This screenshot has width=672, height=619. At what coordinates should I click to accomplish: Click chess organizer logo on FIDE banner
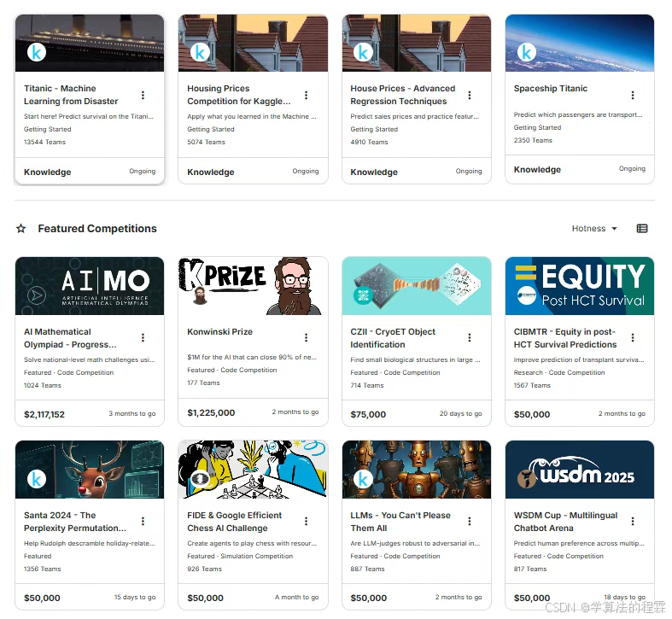click(x=200, y=479)
